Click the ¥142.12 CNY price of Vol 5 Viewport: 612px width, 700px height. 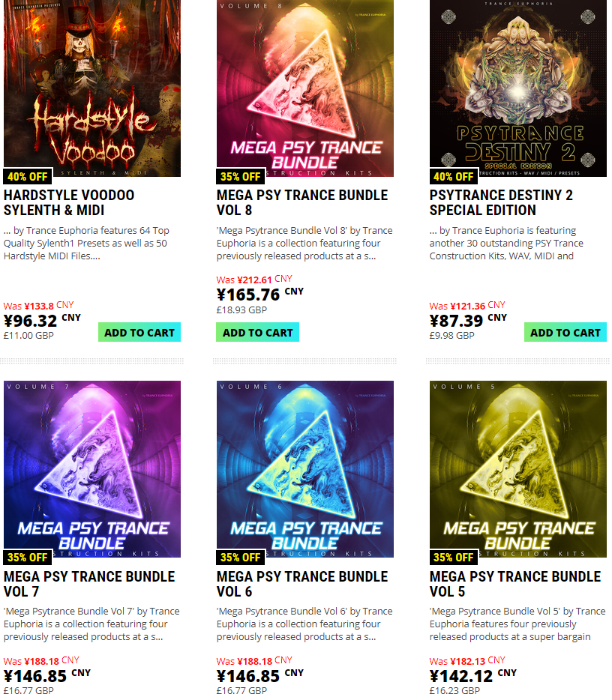pos(473,676)
